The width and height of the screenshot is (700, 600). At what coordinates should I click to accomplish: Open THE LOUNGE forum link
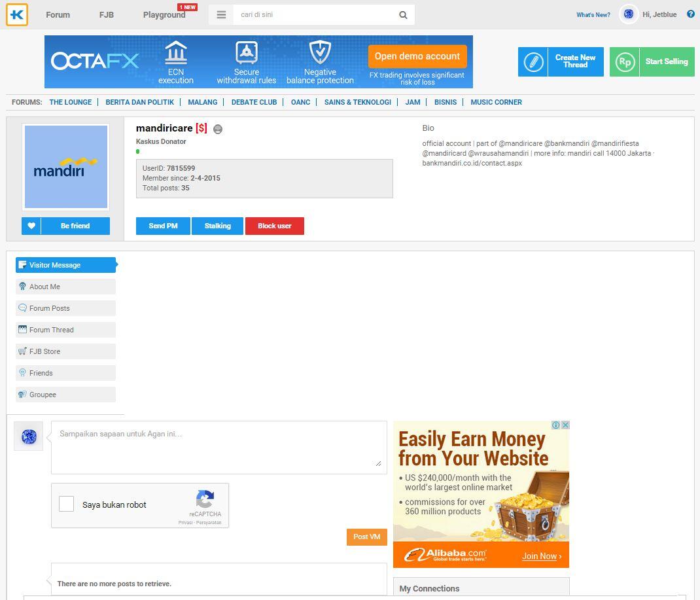click(71, 102)
